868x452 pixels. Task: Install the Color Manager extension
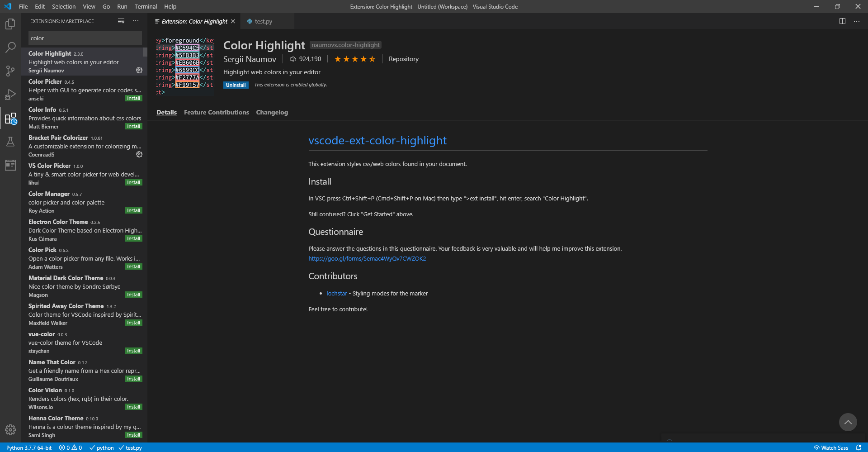point(133,210)
